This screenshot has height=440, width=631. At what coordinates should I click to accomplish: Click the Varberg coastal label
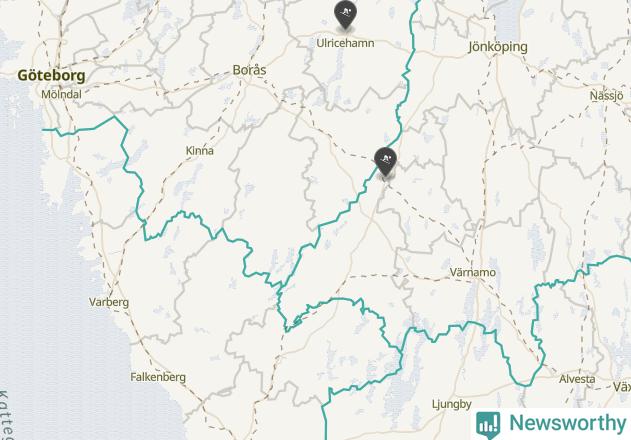(x=109, y=302)
